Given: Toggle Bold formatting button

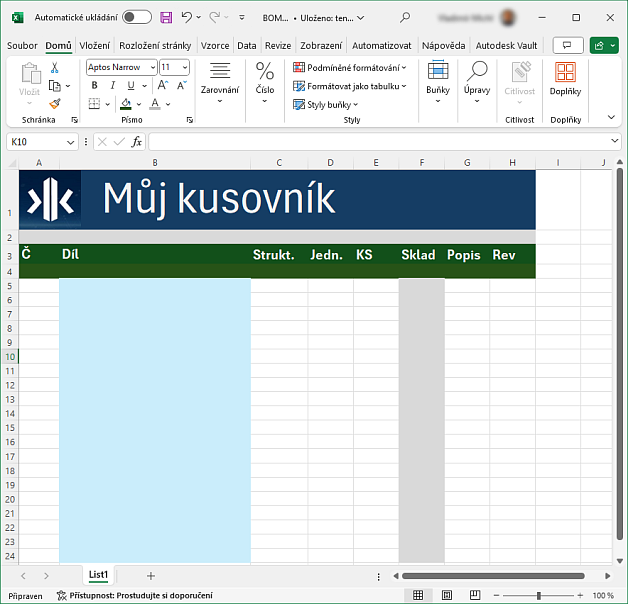Looking at the screenshot, I should pos(95,86).
